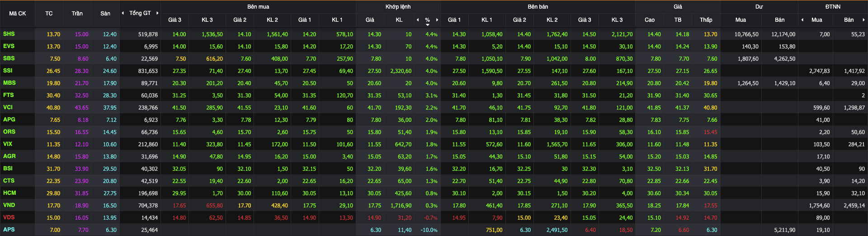Click Giá 1 header under Bên bán
868x236 pixels.
pos(454,20)
